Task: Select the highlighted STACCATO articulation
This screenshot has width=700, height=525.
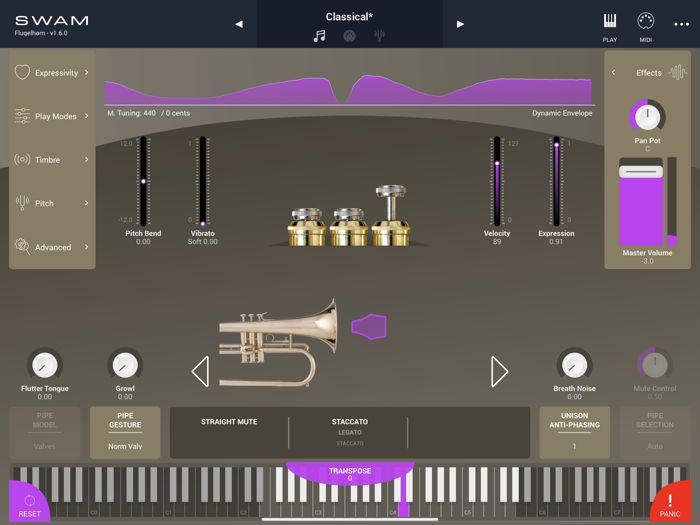Action: 350,422
